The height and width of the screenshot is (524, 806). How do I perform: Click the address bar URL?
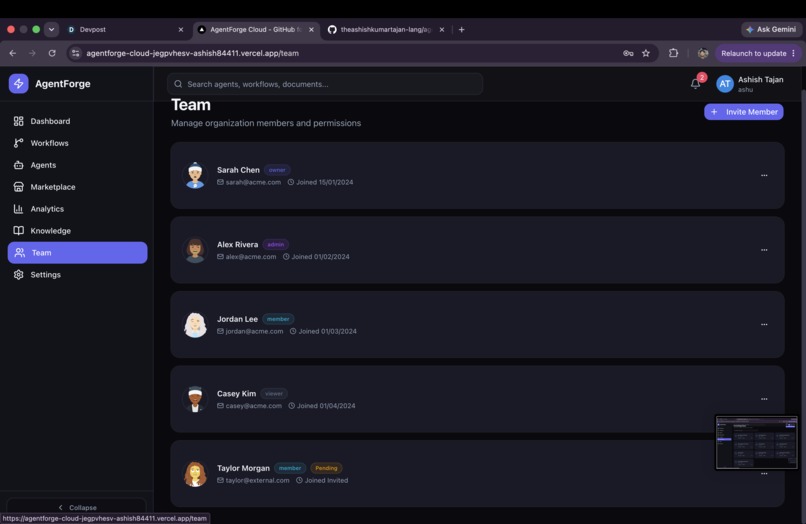[192, 53]
